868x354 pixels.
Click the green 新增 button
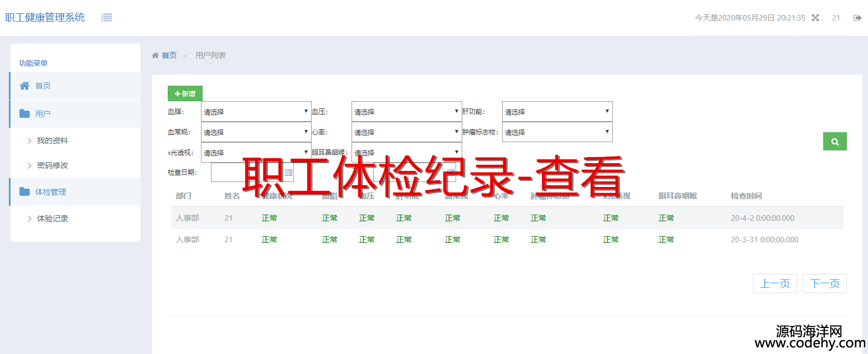coord(185,94)
